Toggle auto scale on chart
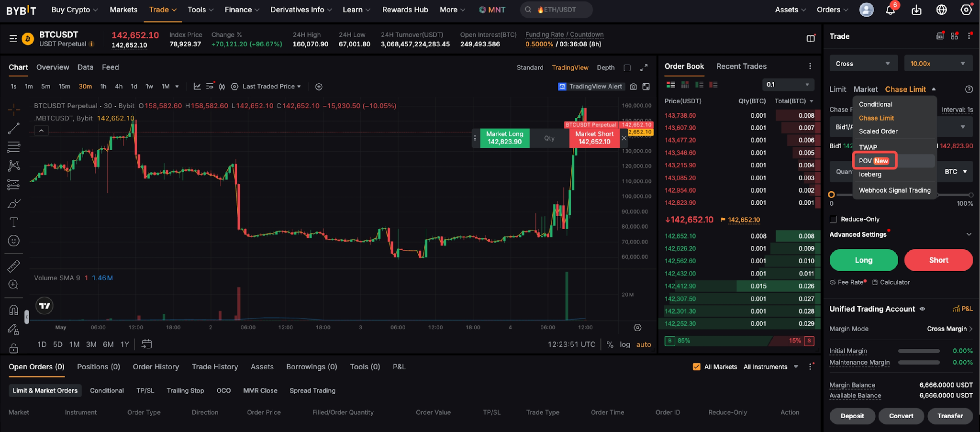Viewport: 980px width, 432px height. 644,344
